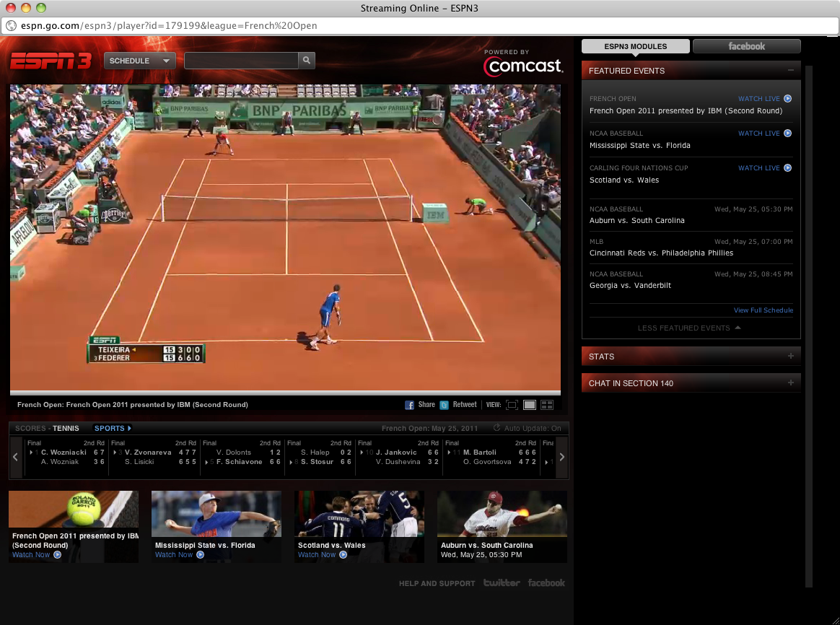Image resolution: width=840 pixels, height=625 pixels.
Task: Expand the Chat in Section 140 panel
Action: click(x=791, y=383)
